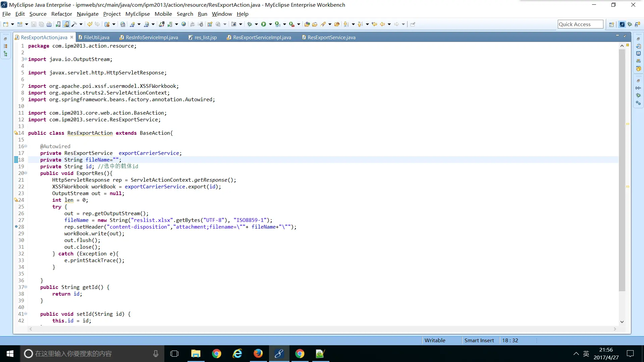The image size is (644, 362).
Task: Click the Back navigation arrow icon
Action: [x=382, y=24]
